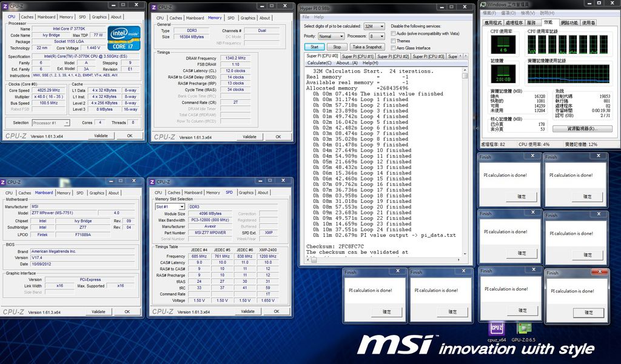Click the up arrow of the Hyper PI log scrollbar
621x364 pixels.
tap(465, 70)
